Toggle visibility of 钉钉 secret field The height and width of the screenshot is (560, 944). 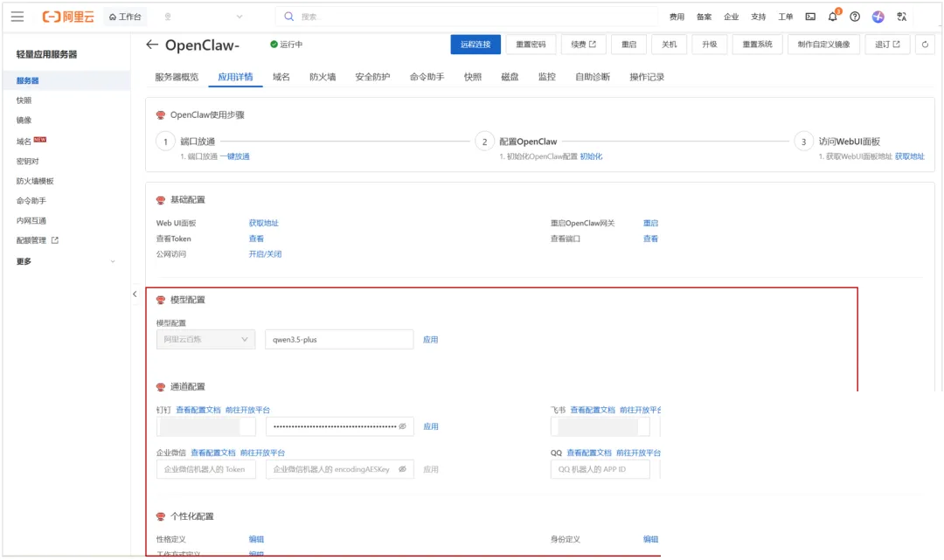coord(402,426)
